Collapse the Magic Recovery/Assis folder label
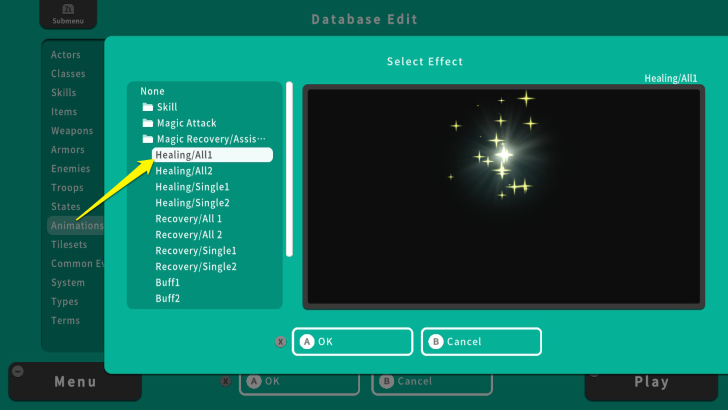 (211, 139)
